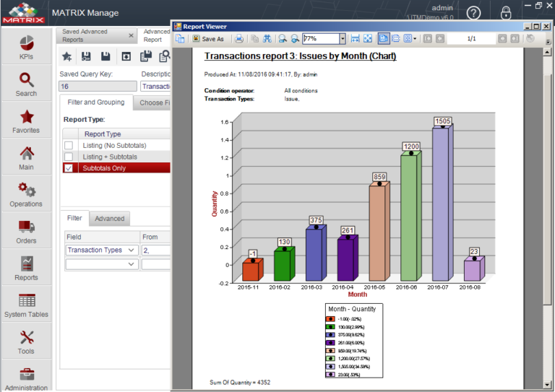Print the report from viewer toolbar
555x392 pixels.
[238, 38]
